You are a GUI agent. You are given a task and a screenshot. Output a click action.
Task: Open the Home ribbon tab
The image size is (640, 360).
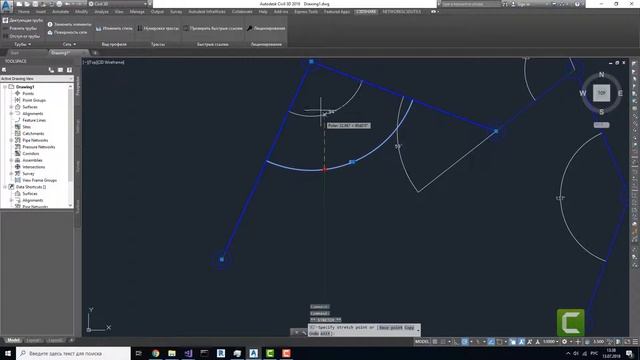click(24, 12)
